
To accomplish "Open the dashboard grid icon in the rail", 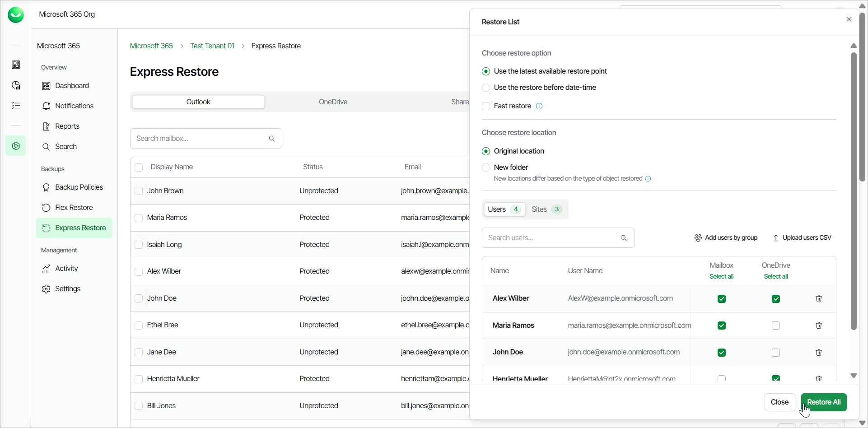I will tap(16, 65).
